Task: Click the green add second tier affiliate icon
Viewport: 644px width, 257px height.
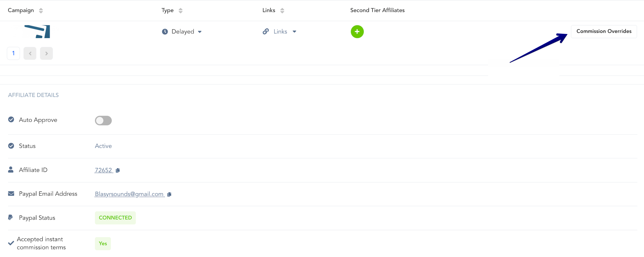Action: click(357, 31)
